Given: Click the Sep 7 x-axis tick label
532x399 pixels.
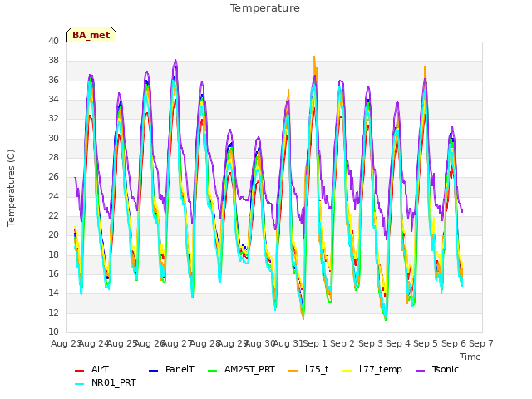Looking at the screenshot, I should click(481, 343).
